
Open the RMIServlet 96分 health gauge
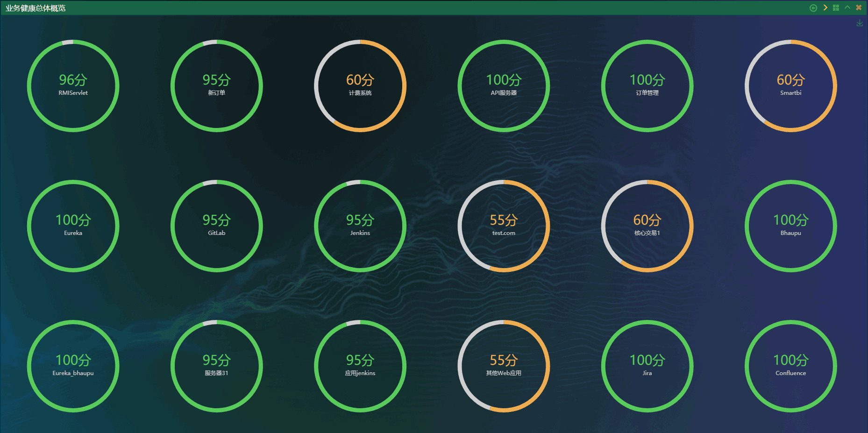click(x=73, y=86)
